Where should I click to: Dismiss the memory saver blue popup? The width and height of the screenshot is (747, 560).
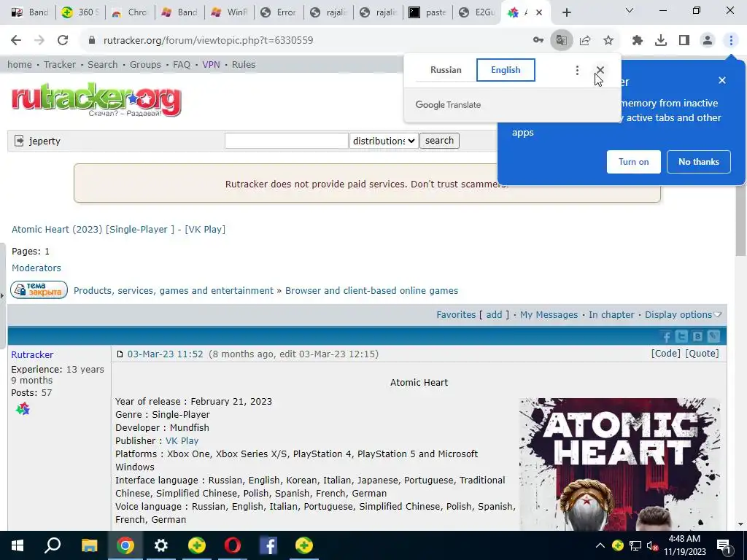(722, 80)
